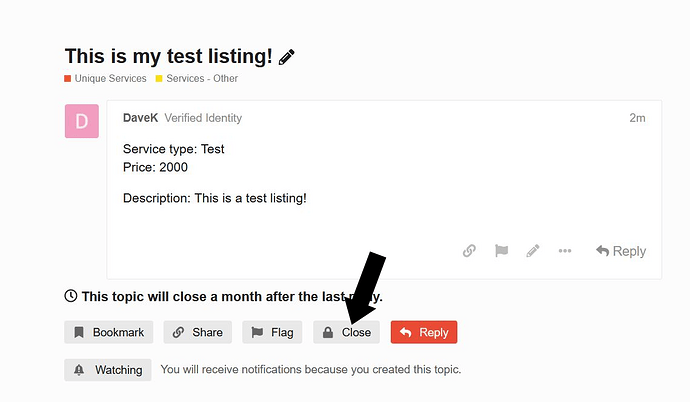Open Services - Other subcategory

[202, 78]
